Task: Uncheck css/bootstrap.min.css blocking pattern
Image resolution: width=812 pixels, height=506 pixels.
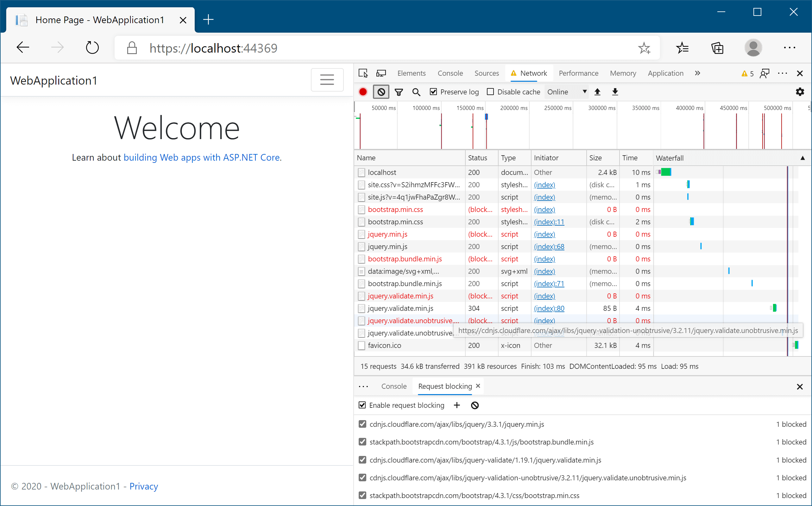Action: (x=362, y=496)
